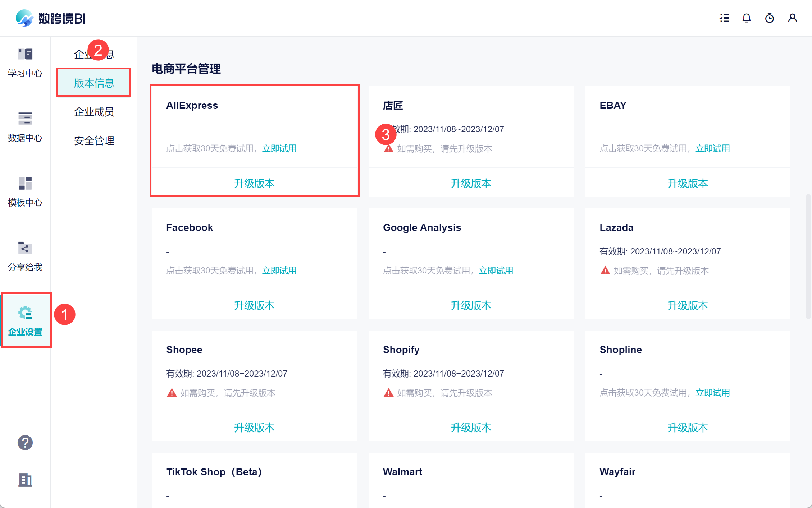Select 企业设置 gear icon
This screenshot has height=508, width=812.
point(25,313)
